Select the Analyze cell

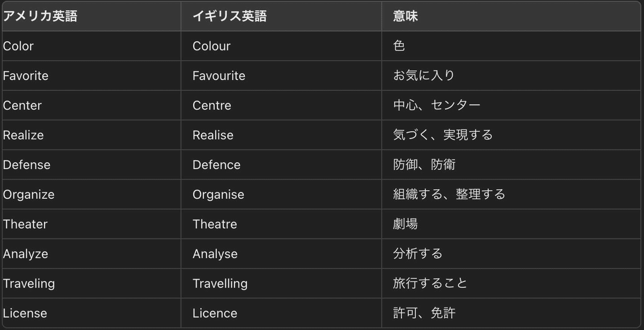[26, 254]
